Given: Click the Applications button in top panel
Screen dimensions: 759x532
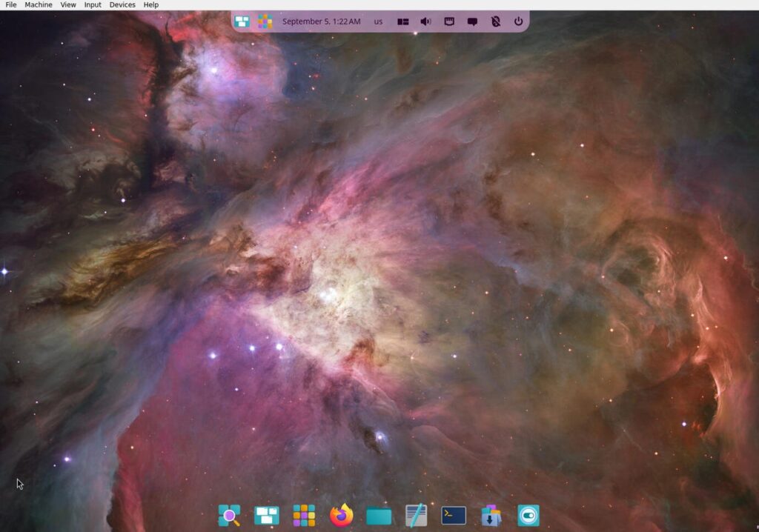Looking at the screenshot, I should (x=265, y=21).
